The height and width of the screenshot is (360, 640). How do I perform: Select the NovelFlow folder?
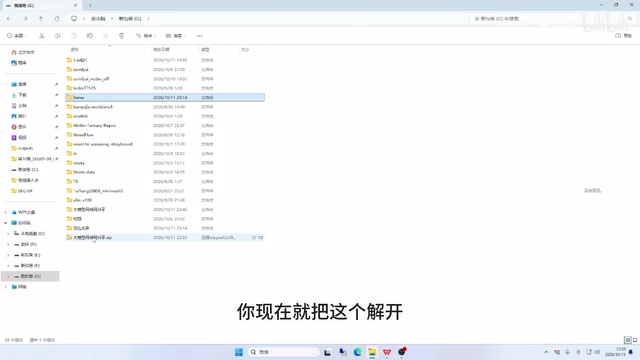[x=165, y=135]
